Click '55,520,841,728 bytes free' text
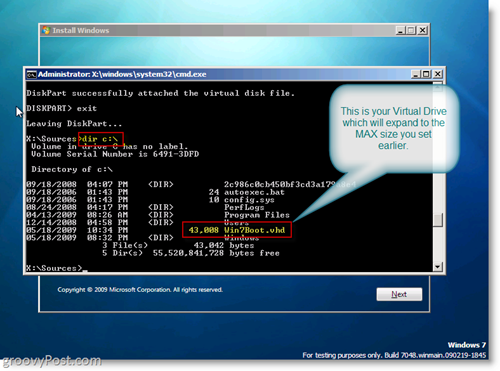500x371 pixels. 216,253
